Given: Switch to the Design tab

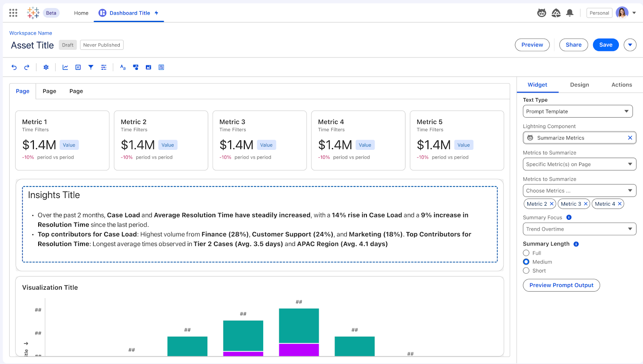Looking at the screenshot, I should point(579,85).
